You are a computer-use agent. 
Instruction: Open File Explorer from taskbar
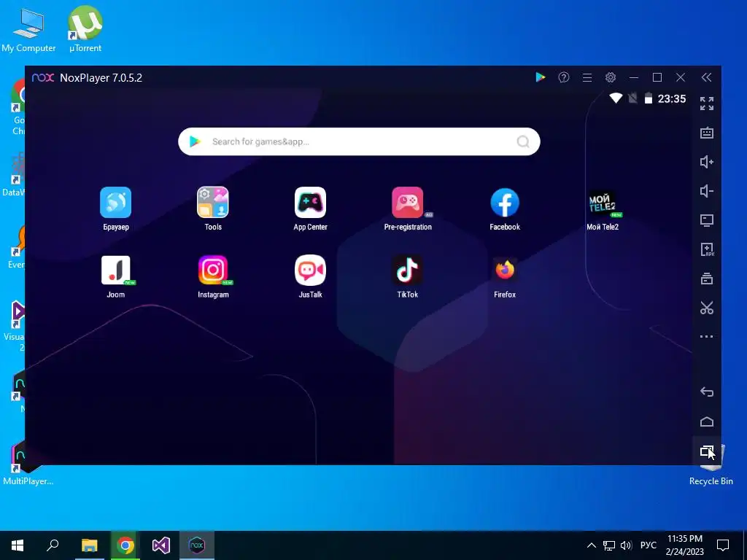(x=89, y=545)
